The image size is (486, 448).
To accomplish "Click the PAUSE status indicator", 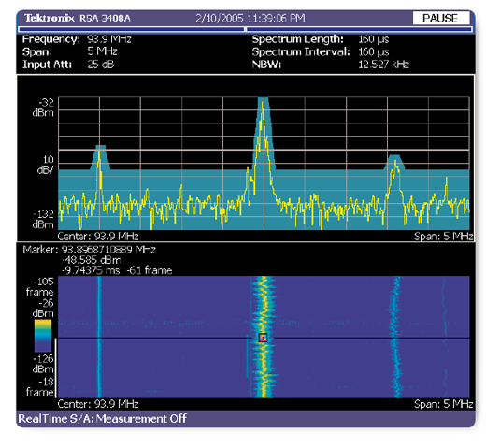I will point(440,18).
